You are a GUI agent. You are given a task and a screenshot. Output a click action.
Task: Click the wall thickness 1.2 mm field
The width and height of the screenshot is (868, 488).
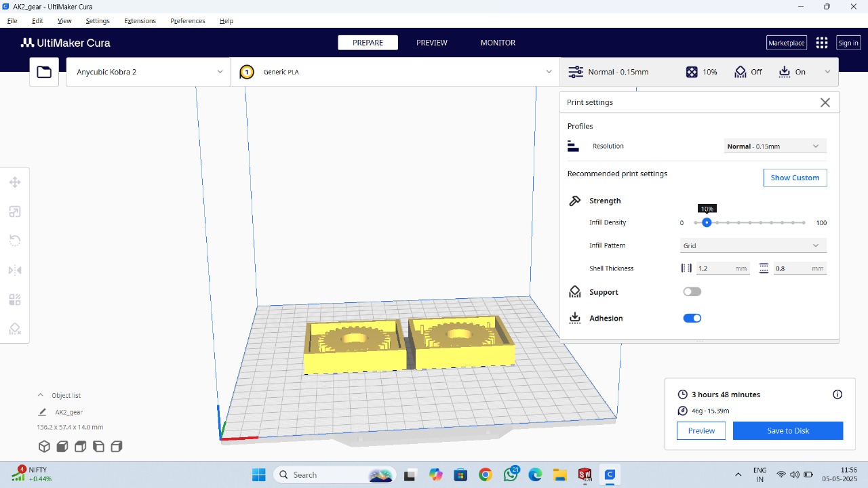click(x=723, y=268)
